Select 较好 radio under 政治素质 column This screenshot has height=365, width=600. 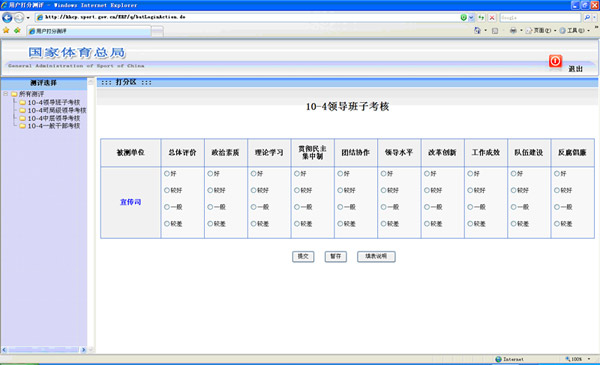point(210,190)
